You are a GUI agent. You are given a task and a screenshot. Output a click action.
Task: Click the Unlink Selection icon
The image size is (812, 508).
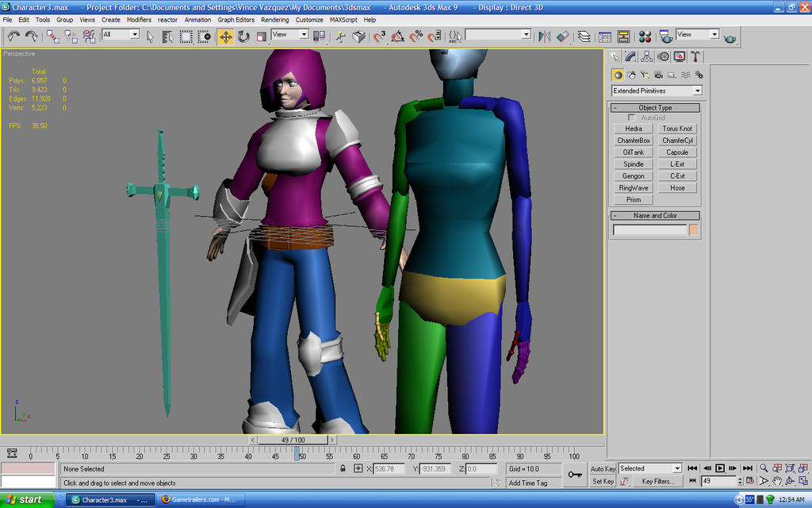coord(71,37)
